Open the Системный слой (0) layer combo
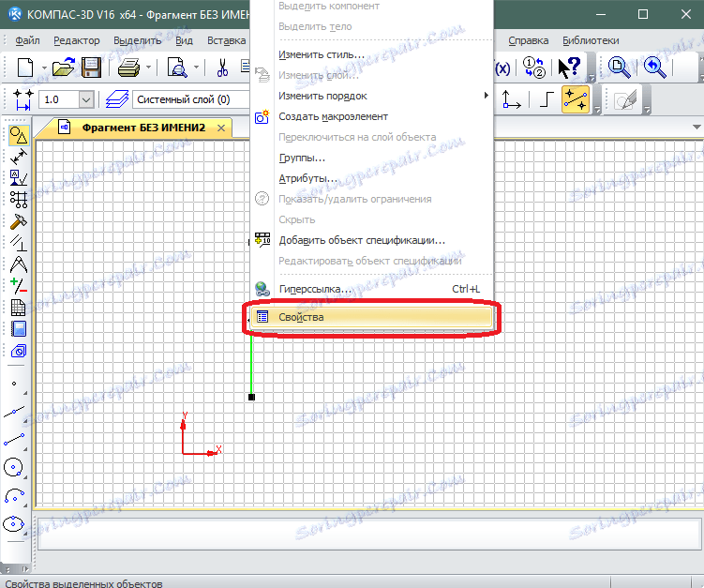The width and height of the screenshot is (704, 588). coord(191,99)
